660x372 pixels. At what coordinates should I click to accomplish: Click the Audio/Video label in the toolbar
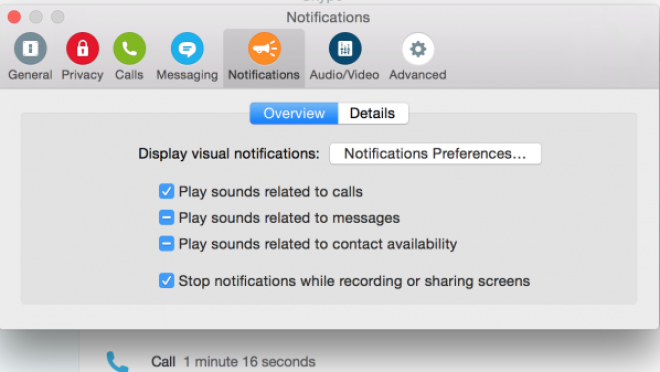344,75
